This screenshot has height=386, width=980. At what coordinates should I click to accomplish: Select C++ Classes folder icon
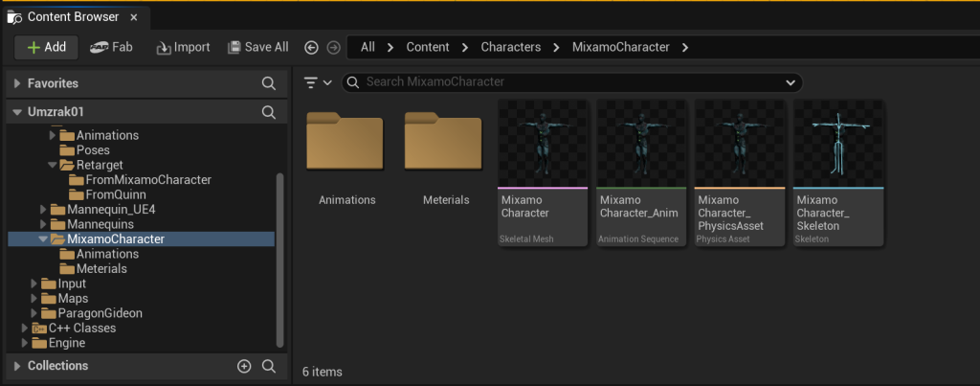click(x=39, y=329)
